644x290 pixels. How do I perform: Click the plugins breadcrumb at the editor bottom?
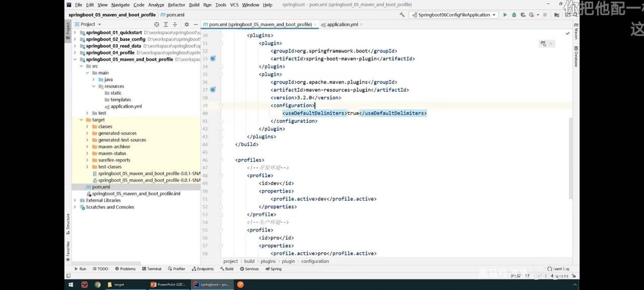pyautogui.click(x=268, y=261)
